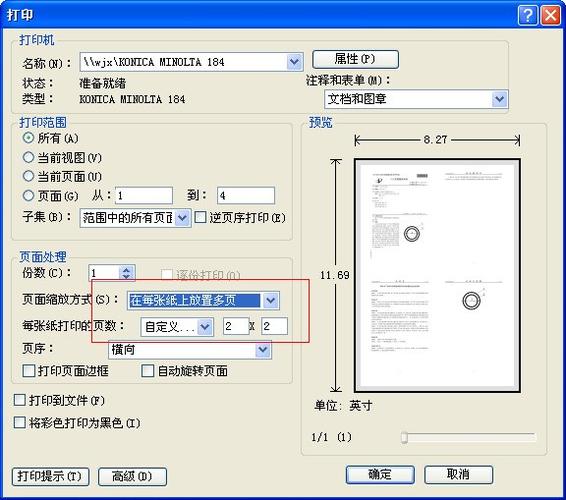The image size is (566, 500).
Task: Click the 单位: 英寸 units label
Action: point(343,406)
